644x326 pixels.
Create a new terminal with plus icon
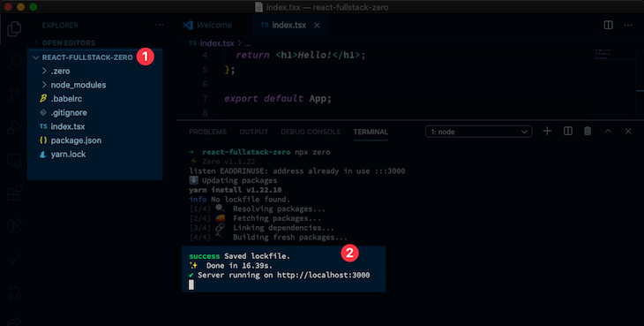click(547, 131)
